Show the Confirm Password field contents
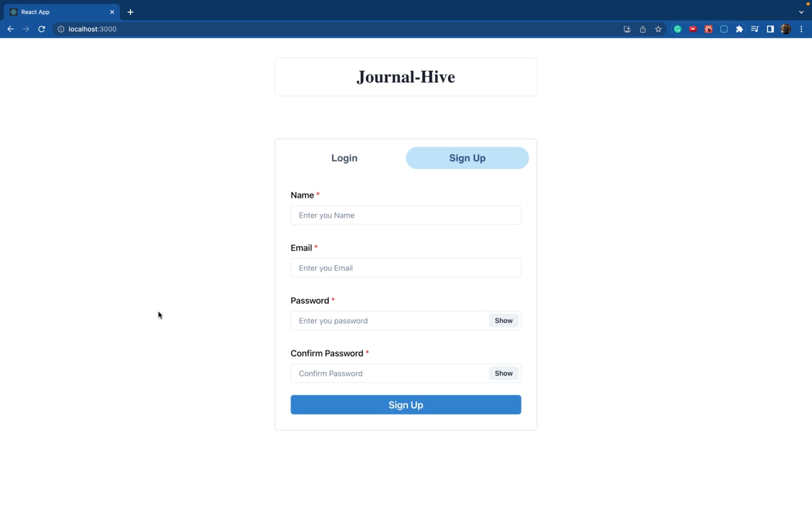Image resolution: width=812 pixels, height=508 pixels. [x=503, y=373]
